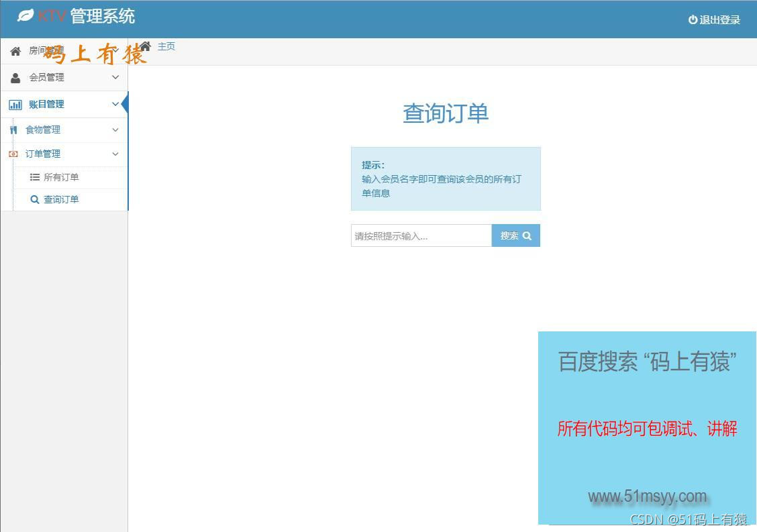
Task: Focus the 请按照提示输入 search field
Action: tap(421, 235)
